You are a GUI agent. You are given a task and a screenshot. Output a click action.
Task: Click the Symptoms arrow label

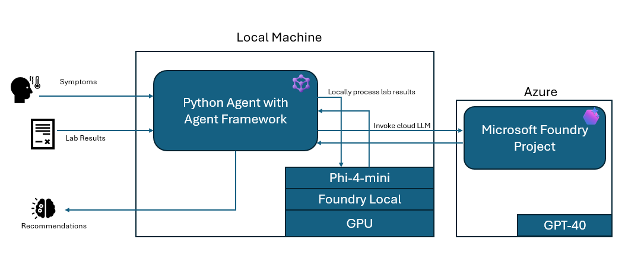coord(78,82)
